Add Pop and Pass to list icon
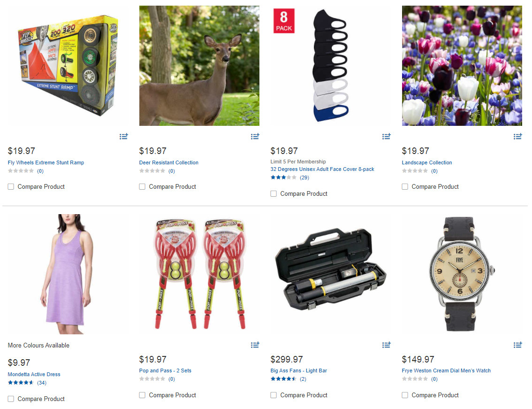This screenshot has width=532, height=409. 255,345
